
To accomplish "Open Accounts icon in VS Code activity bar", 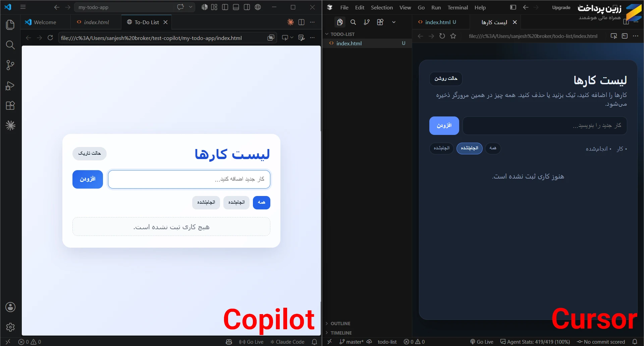I will tap(10, 307).
